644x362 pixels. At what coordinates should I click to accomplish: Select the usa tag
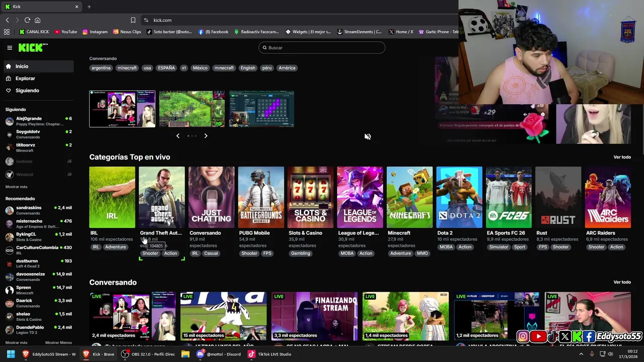[x=147, y=68]
